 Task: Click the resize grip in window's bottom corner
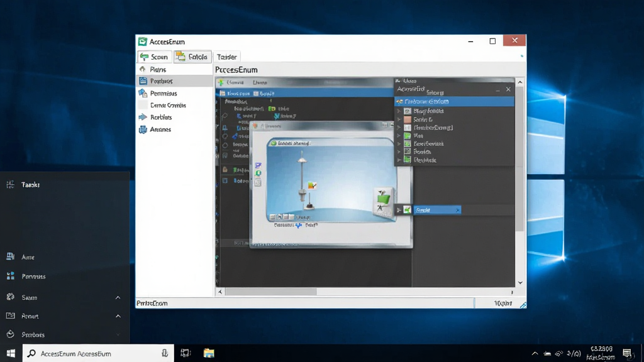523,305
